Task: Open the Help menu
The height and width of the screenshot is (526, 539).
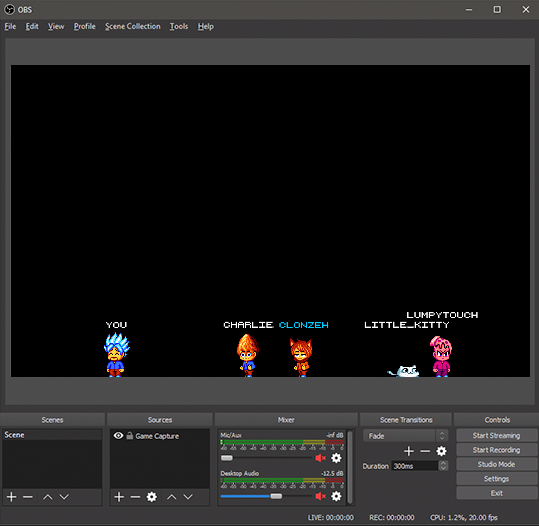Action: pyautogui.click(x=206, y=26)
